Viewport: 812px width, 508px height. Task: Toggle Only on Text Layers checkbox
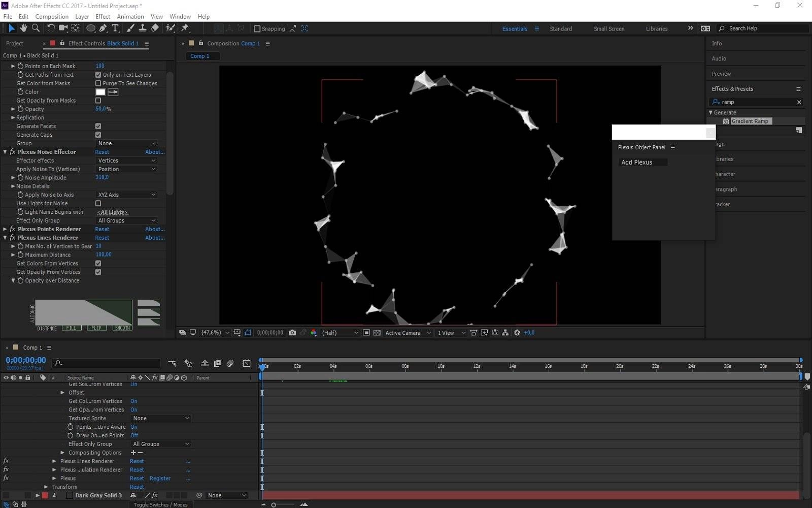point(98,75)
